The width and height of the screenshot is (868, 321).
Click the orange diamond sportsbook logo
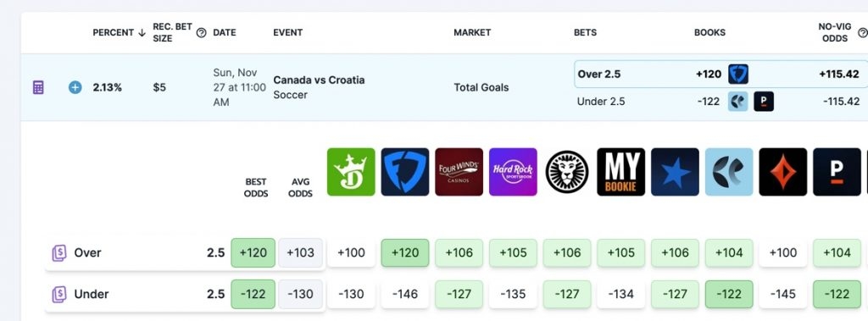tap(782, 172)
